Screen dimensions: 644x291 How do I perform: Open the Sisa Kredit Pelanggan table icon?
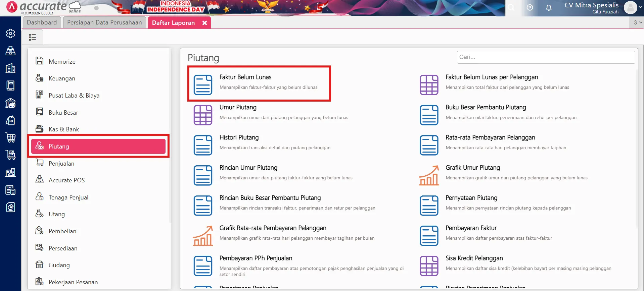[x=429, y=266]
